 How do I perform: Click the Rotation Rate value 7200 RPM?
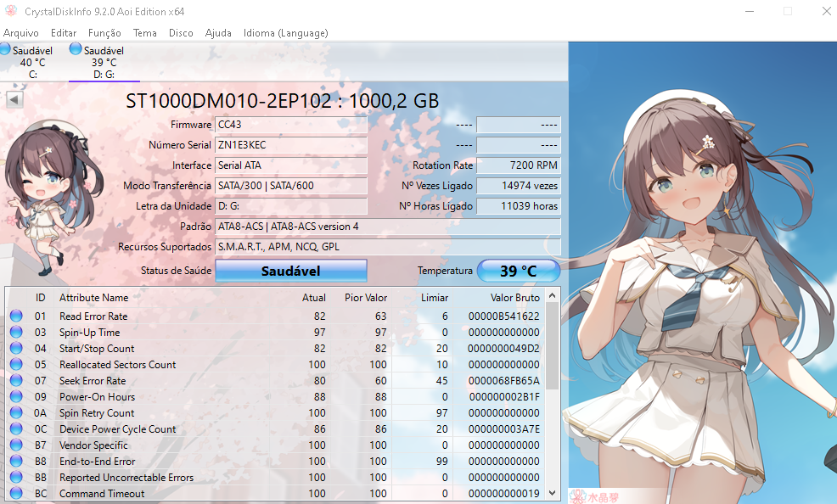click(x=519, y=165)
